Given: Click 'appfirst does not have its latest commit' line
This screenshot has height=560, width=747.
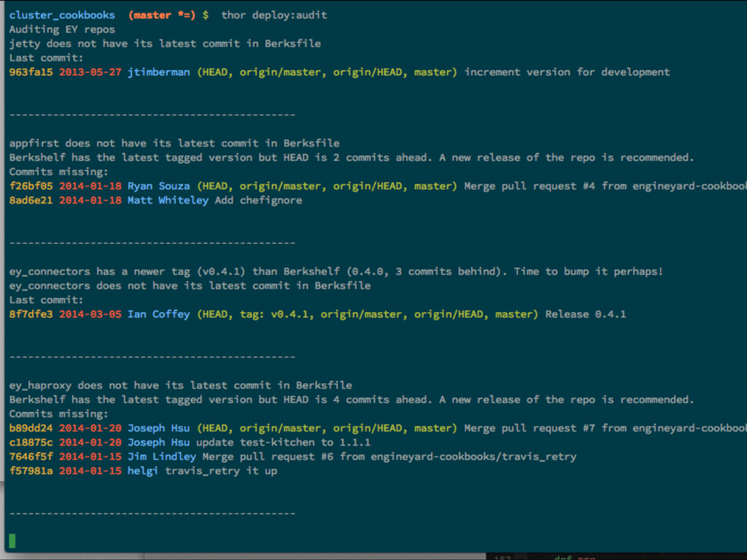Looking at the screenshot, I should point(174,144).
